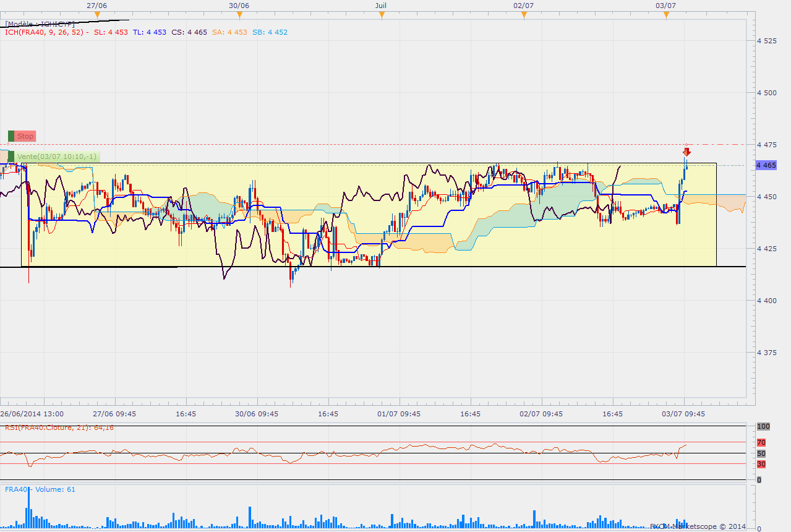The width and height of the screenshot is (791, 532).
Task: Click the 4 475 price axis label
Action: [767, 145]
